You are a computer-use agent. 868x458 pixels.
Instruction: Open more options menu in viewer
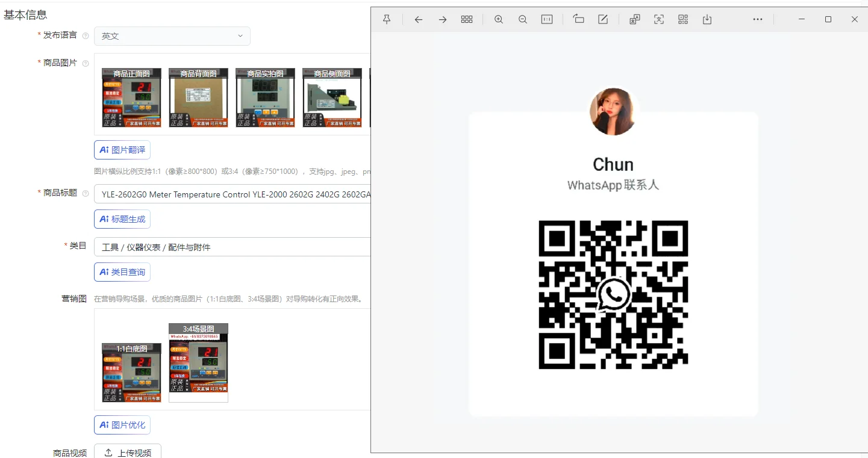[x=758, y=19]
